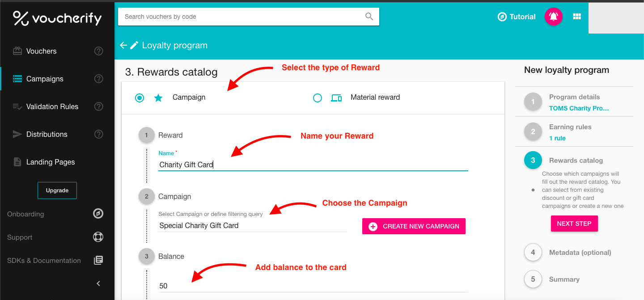This screenshot has width=644, height=300.
Task: Choose Material reward option
Action: 318,97
